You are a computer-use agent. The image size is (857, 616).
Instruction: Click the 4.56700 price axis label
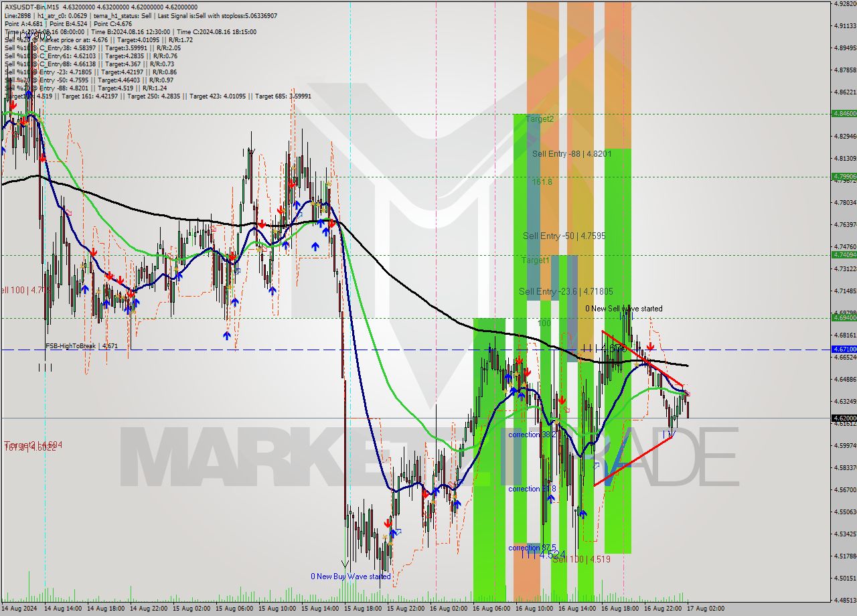point(845,489)
